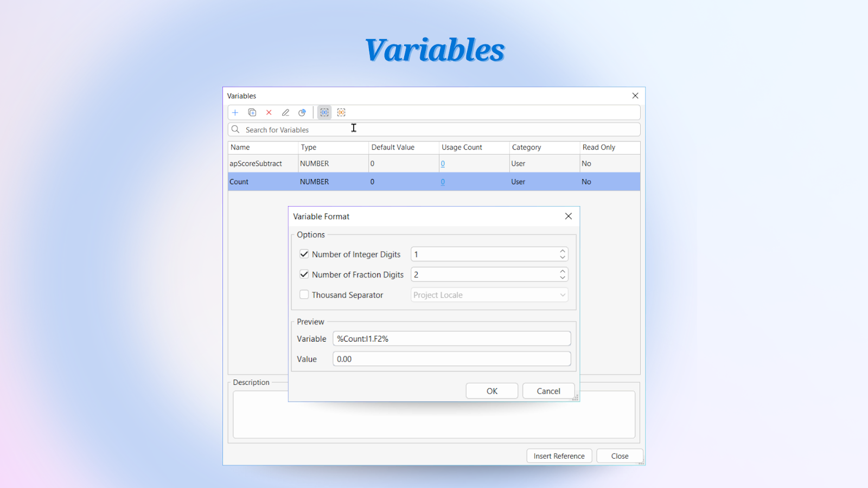This screenshot has height=488, width=868.
Task: Confirm variable format with OK
Action: click(492, 390)
